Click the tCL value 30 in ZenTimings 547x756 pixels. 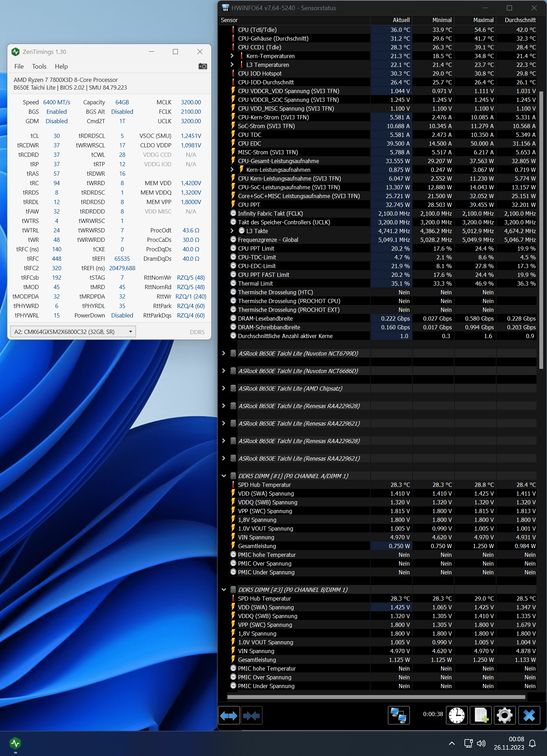point(57,136)
